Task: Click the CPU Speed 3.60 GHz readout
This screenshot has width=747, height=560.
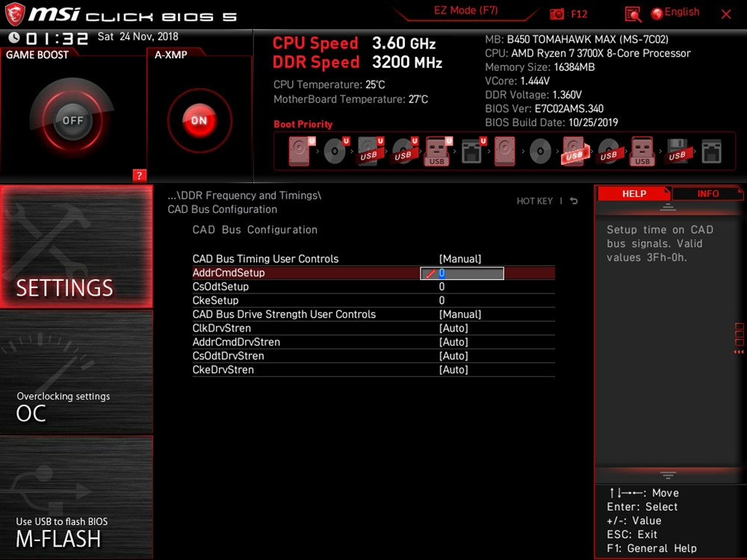Action: (354, 43)
